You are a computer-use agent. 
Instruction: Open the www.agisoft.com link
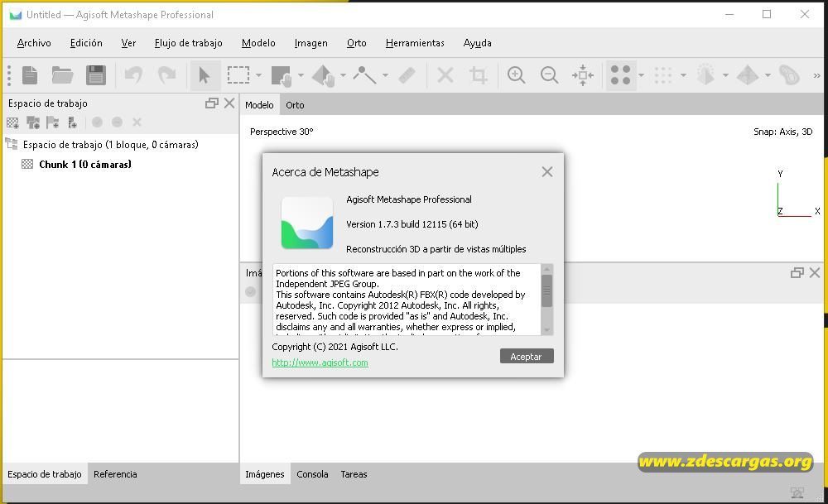pyautogui.click(x=320, y=362)
